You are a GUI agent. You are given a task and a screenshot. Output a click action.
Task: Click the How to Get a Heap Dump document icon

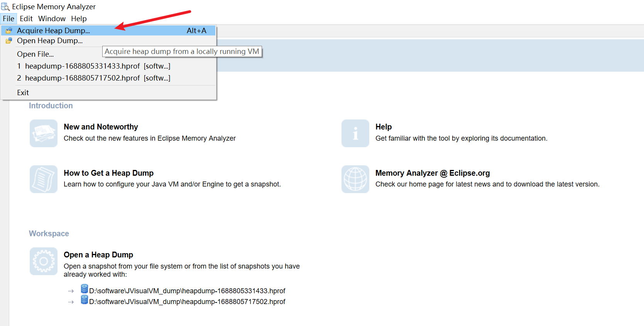(44, 179)
